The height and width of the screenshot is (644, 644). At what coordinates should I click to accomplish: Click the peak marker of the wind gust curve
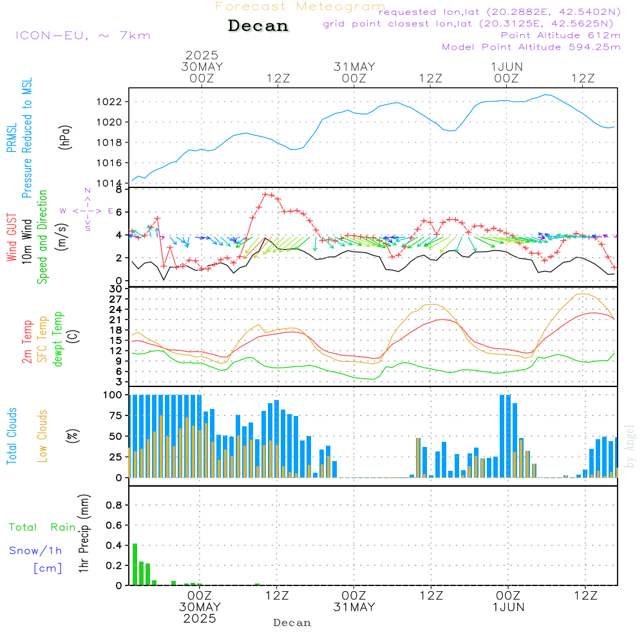(265, 194)
